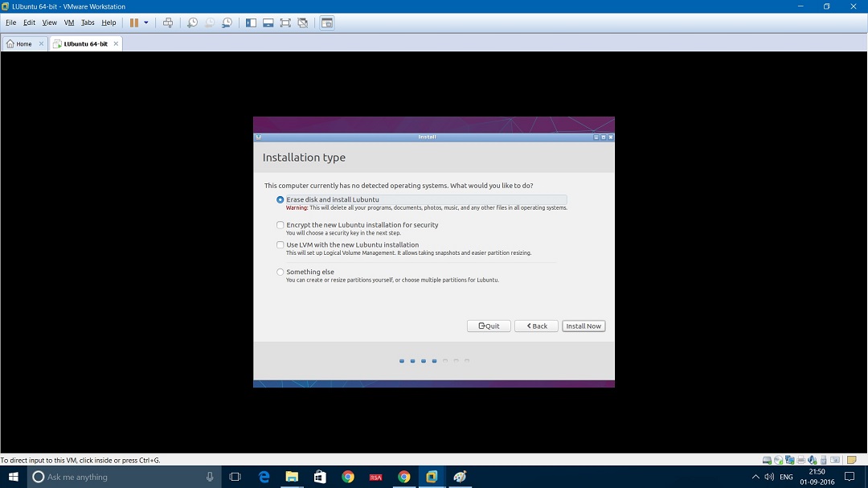Close the Home tab
Screen dimensions: 868x488
click(41, 43)
